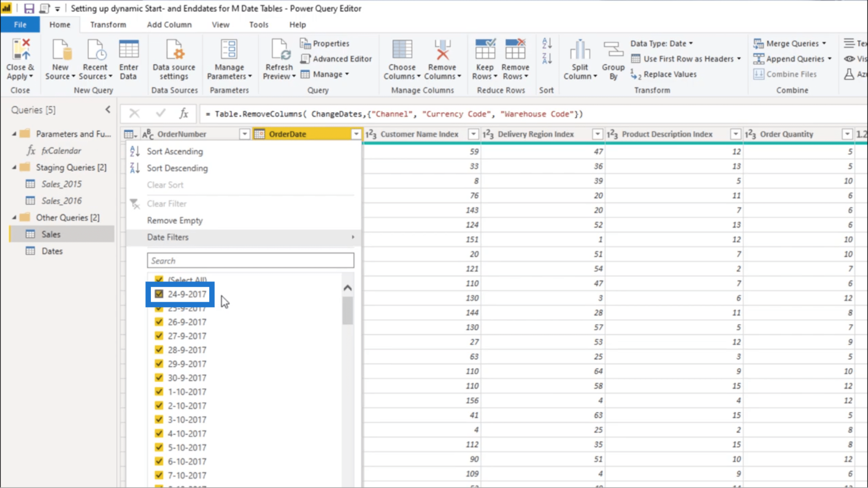The image size is (868, 488).
Task: Uncheck the 7-10-2017 date checkbox
Action: (159, 475)
